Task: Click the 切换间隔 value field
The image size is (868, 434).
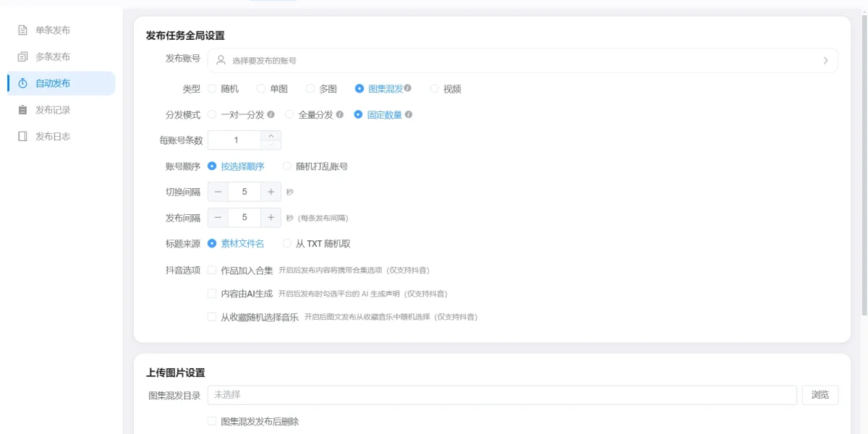Action: (x=244, y=192)
